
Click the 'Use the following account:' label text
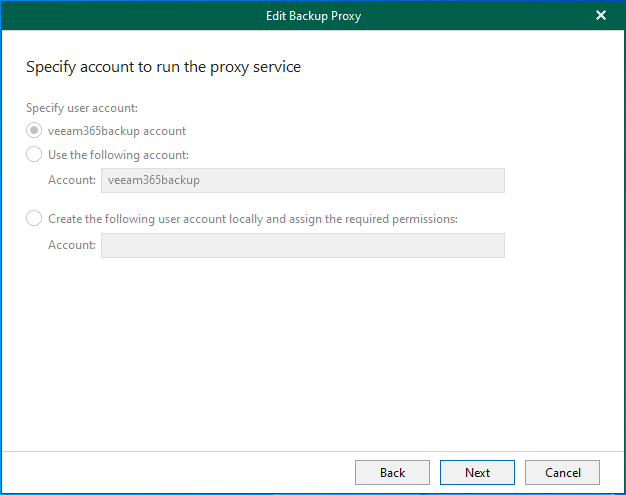[x=118, y=155]
